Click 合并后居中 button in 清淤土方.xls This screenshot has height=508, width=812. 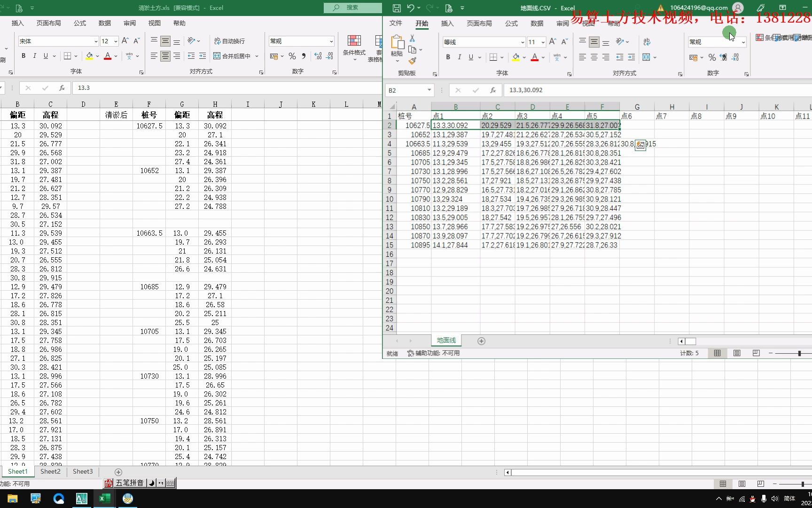click(232, 56)
